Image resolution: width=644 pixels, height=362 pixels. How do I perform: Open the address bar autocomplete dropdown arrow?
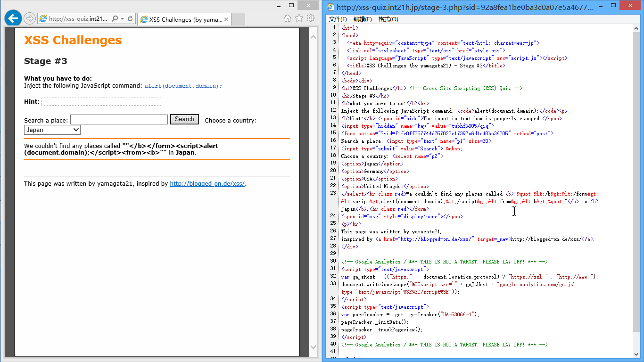click(122, 19)
